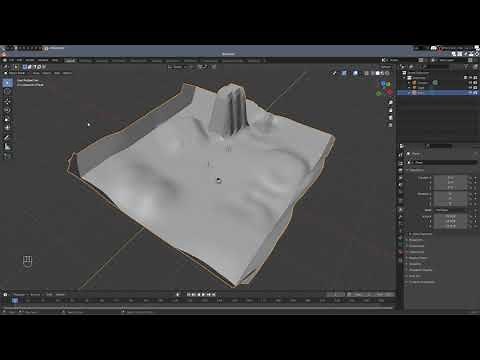Toggle auto keying in timeline
This screenshot has height=360, width=480.
tap(178, 294)
